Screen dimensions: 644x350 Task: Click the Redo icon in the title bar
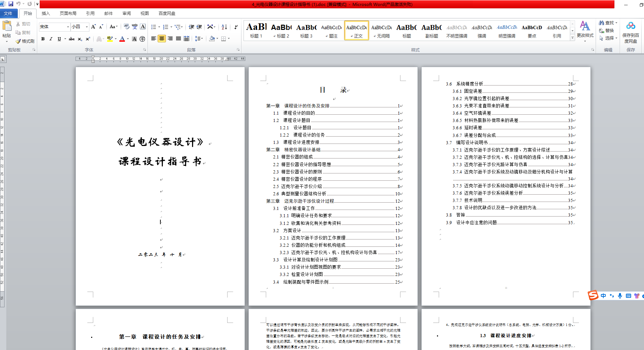point(30,4)
